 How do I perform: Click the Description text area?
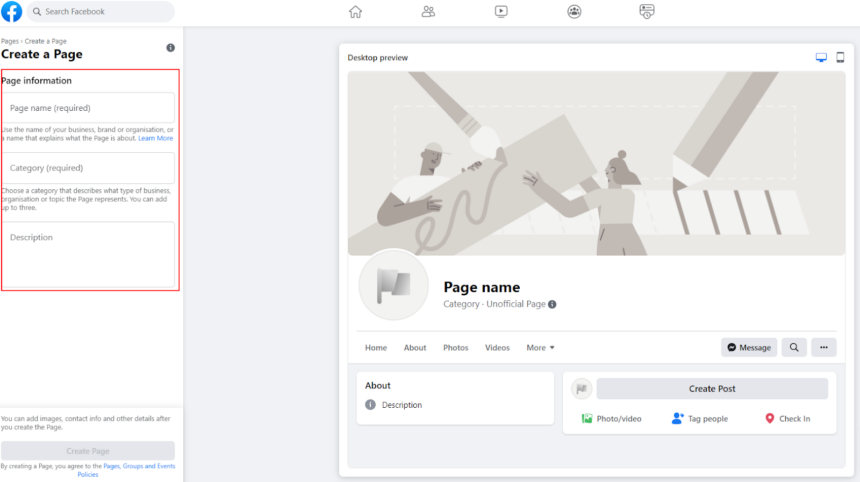[89, 254]
